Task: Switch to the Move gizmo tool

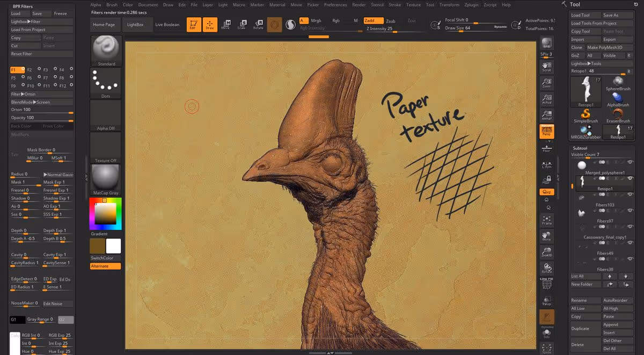Action: tap(226, 25)
